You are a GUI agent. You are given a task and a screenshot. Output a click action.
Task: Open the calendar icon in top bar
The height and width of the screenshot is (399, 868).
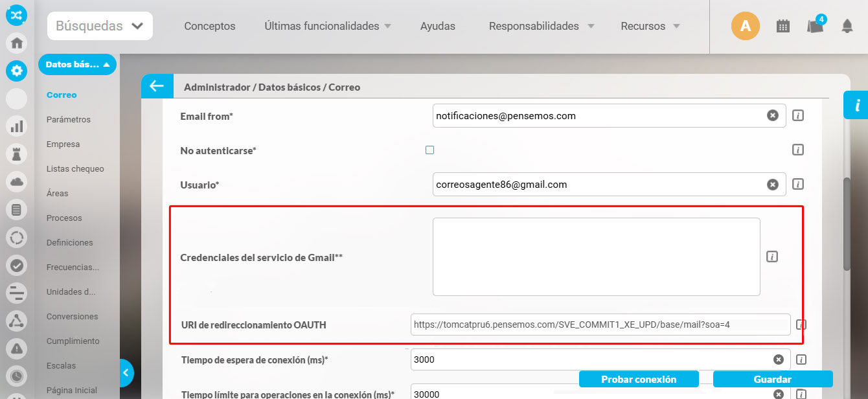[782, 25]
